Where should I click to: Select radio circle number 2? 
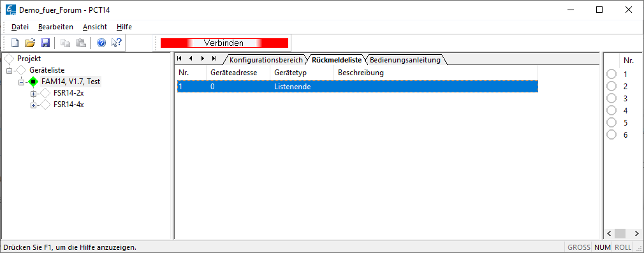(611, 86)
